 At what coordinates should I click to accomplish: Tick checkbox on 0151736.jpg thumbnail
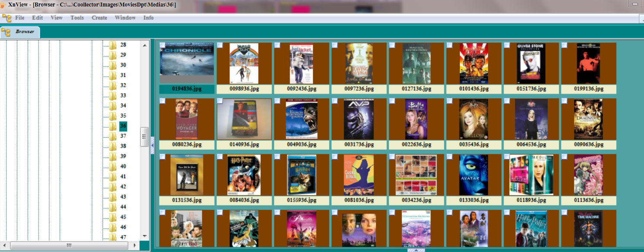tap(507, 45)
